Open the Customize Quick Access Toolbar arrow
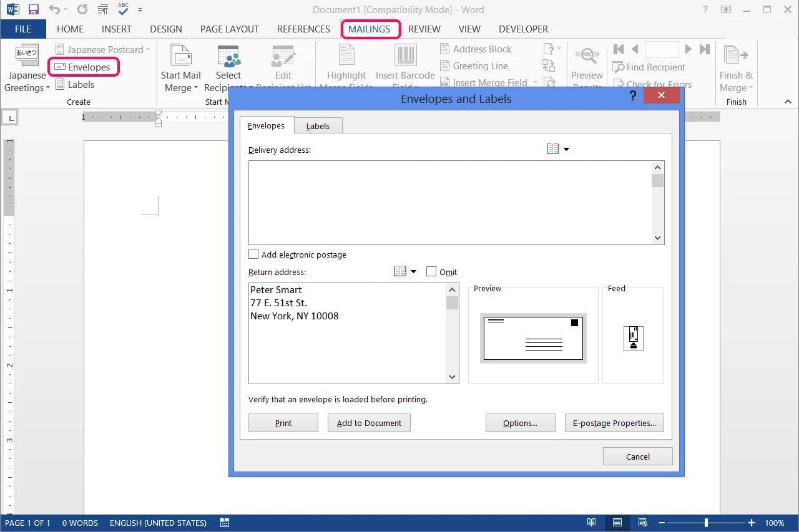799x532 pixels. (x=140, y=10)
